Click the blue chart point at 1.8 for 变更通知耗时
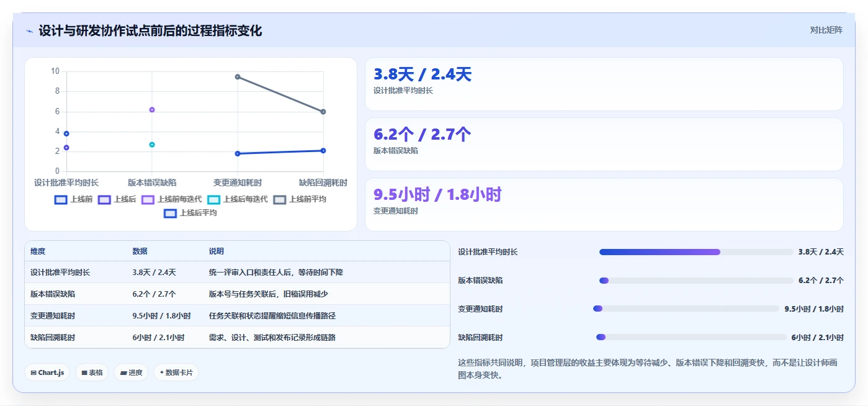868x406 pixels. pyautogui.click(x=238, y=153)
